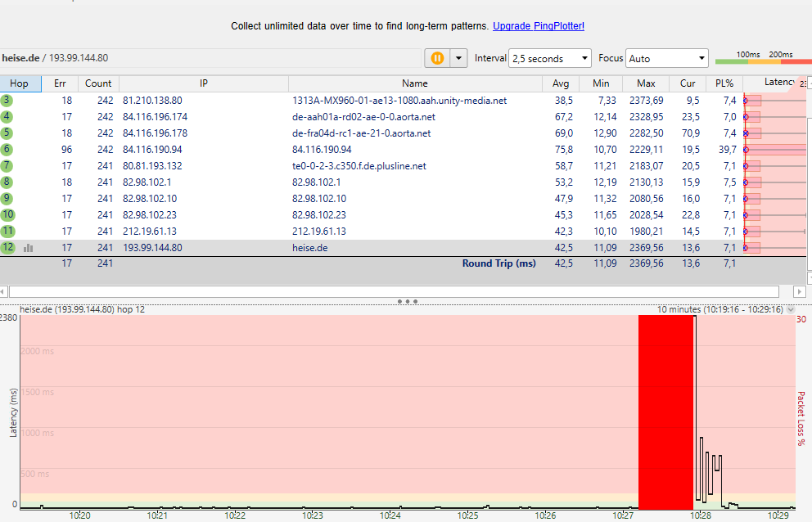Image resolution: width=812 pixels, height=522 pixels.
Task: Sort by the Hop column header
Action: (20, 83)
